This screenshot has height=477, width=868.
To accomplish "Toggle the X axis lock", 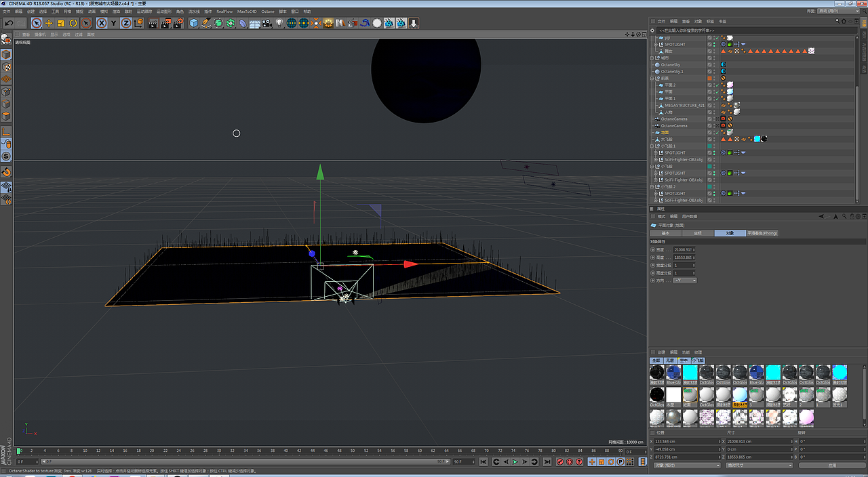I will pos(102,23).
